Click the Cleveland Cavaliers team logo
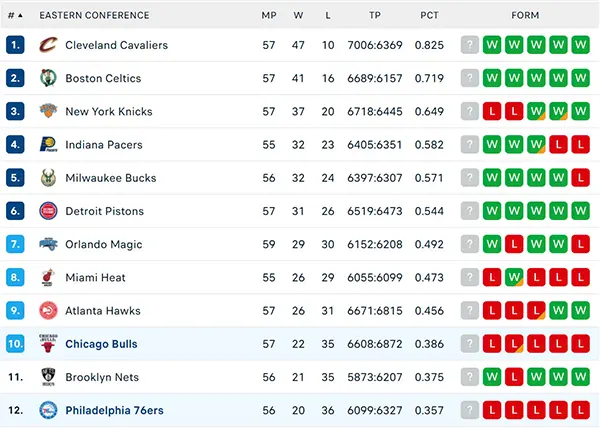The height and width of the screenshot is (428, 600). tap(48, 45)
